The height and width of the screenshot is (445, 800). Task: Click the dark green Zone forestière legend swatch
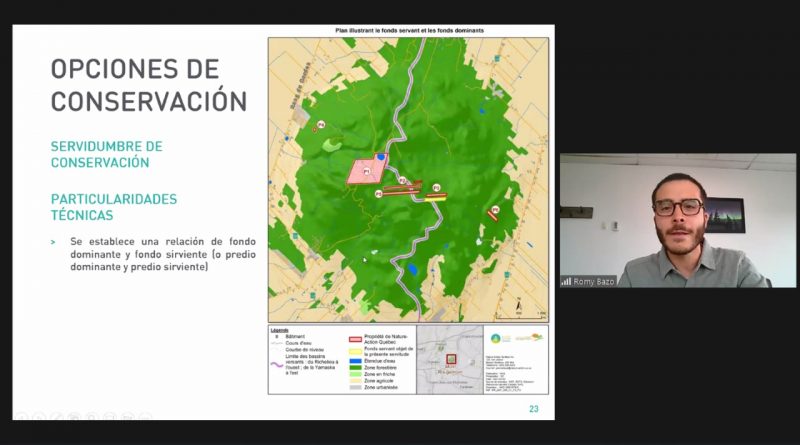(354, 366)
